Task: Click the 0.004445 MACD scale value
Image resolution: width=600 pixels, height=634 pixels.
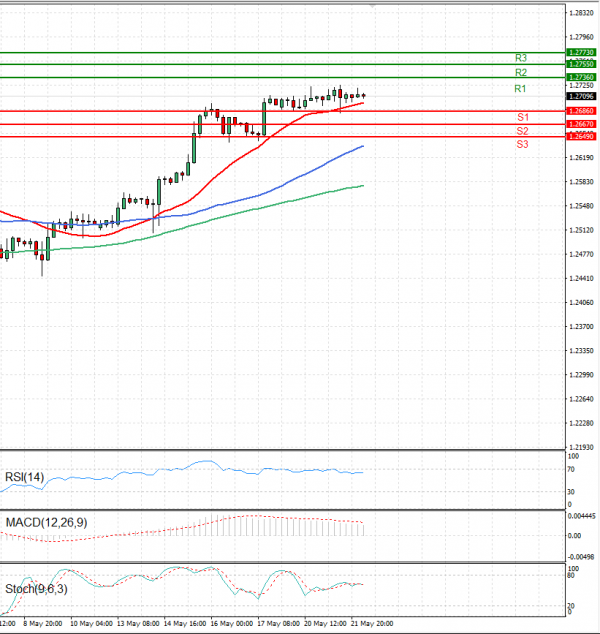Action: pyautogui.click(x=581, y=516)
